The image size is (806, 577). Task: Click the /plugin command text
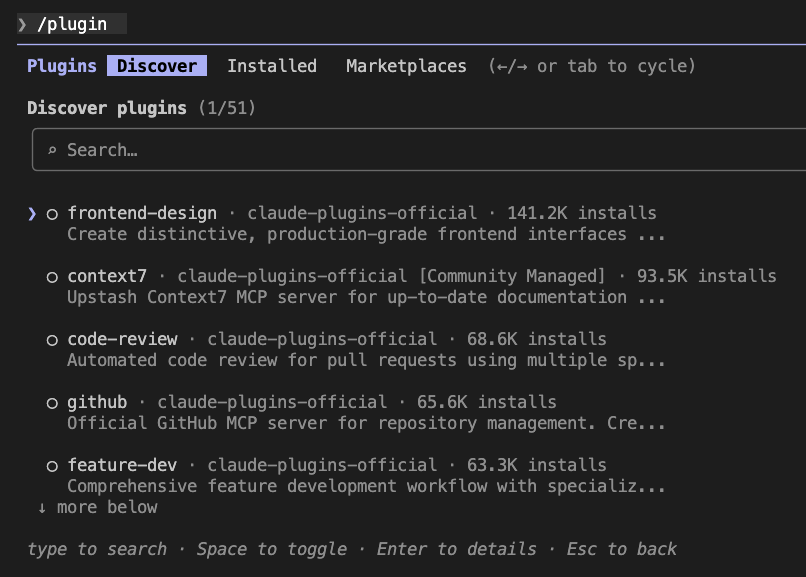point(72,24)
